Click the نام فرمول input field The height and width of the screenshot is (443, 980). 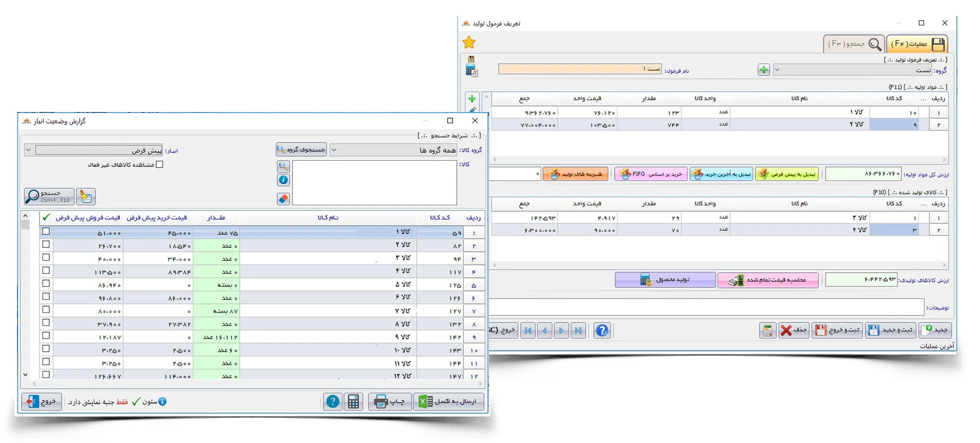coord(580,69)
